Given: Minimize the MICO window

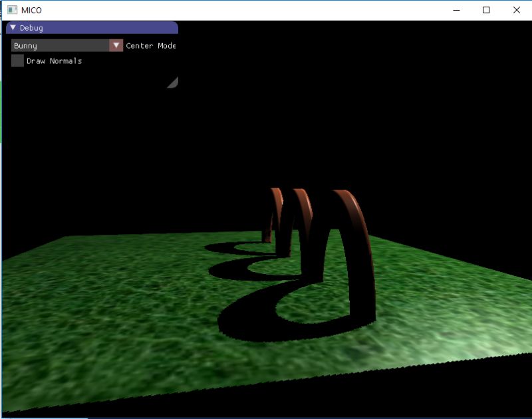Looking at the screenshot, I should (456, 10).
